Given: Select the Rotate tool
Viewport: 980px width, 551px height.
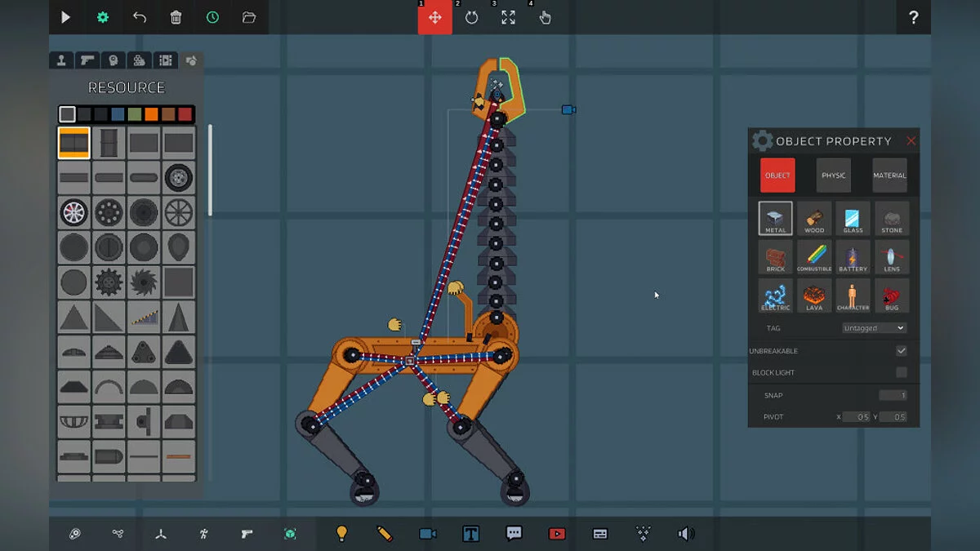Looking at the screenshot, I should tap(470, 17).
